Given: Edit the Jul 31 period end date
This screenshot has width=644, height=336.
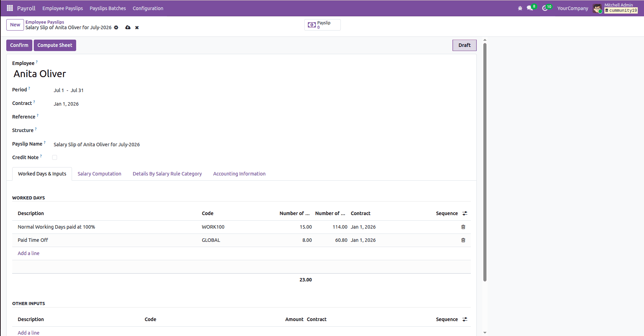Looking at the screenshot, I should pos(77,90).
